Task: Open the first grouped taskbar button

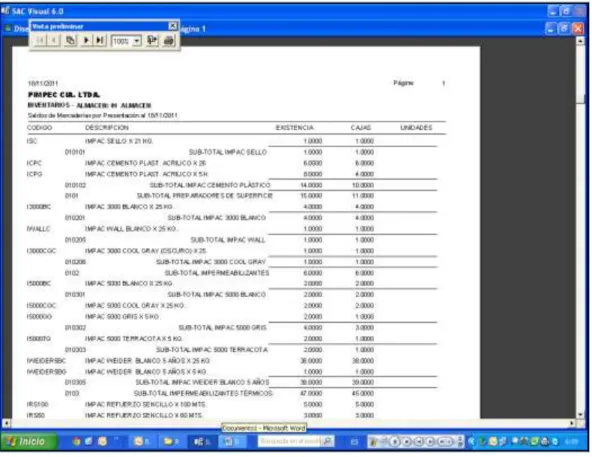Action: 142,441
